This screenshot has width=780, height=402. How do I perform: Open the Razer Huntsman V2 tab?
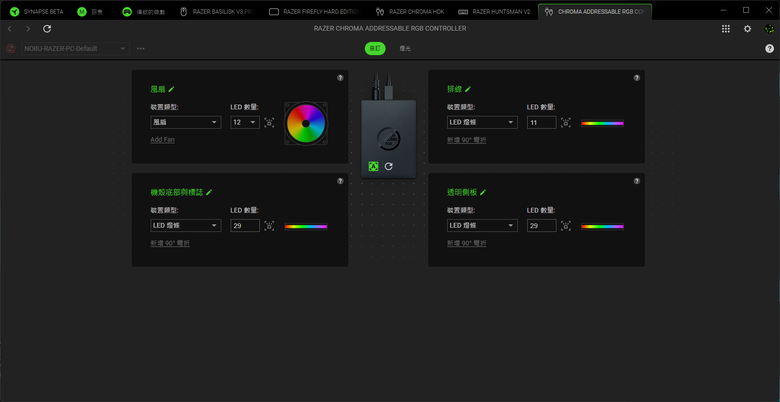click(x=494, y=11)
